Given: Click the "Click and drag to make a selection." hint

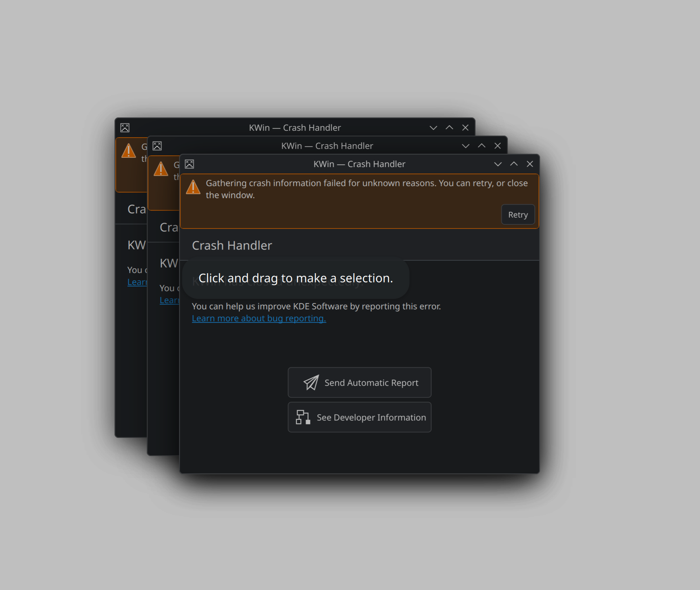Looking at the screenshot, I should 296,278.
